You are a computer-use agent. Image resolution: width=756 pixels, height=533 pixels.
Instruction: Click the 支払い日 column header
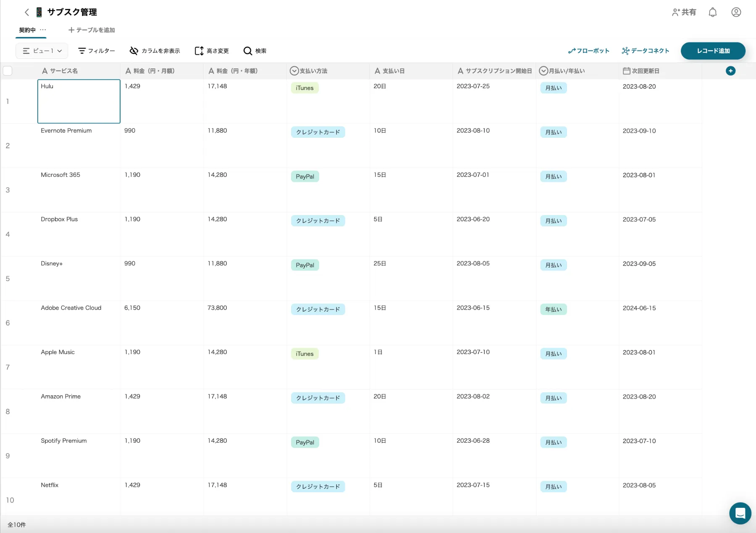point(411,71)
